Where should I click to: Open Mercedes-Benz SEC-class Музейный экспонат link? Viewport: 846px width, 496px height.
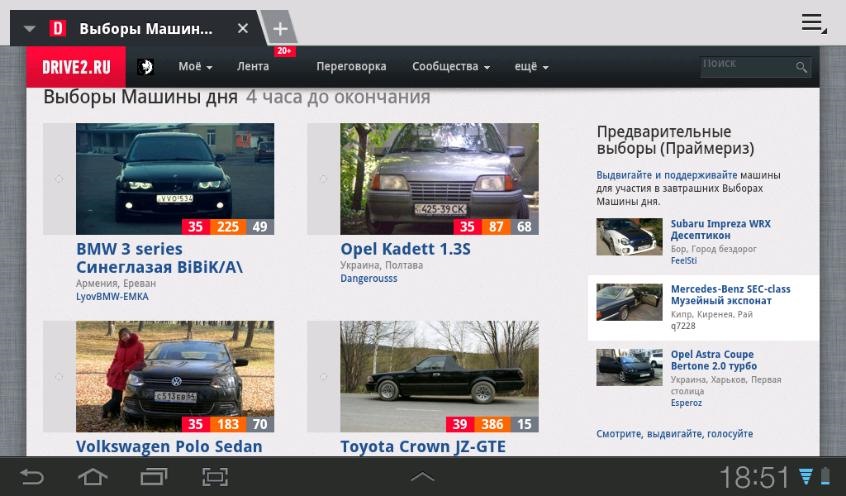click(731, 295)
